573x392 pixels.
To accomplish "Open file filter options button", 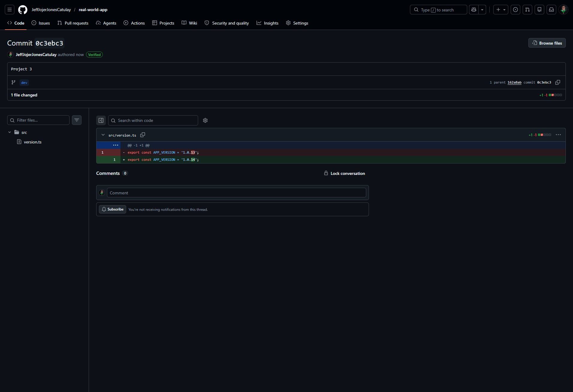I will 77,120.
